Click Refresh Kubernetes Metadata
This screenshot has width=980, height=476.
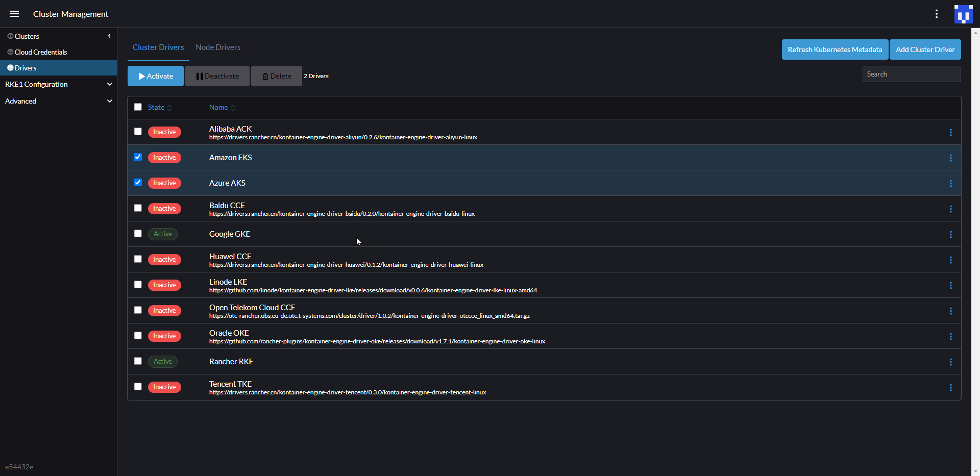tap(835, 49)
